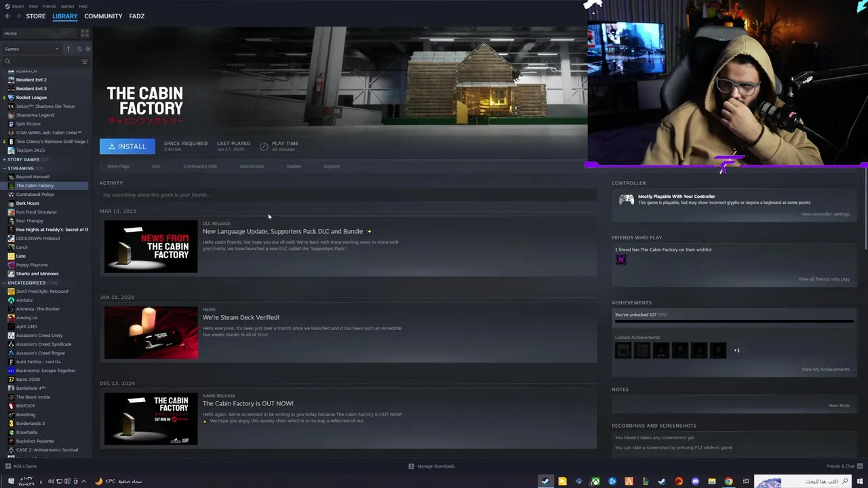The image size is (868, 488).
Task: Switch to grid view of library
Action: coord(85,33)
